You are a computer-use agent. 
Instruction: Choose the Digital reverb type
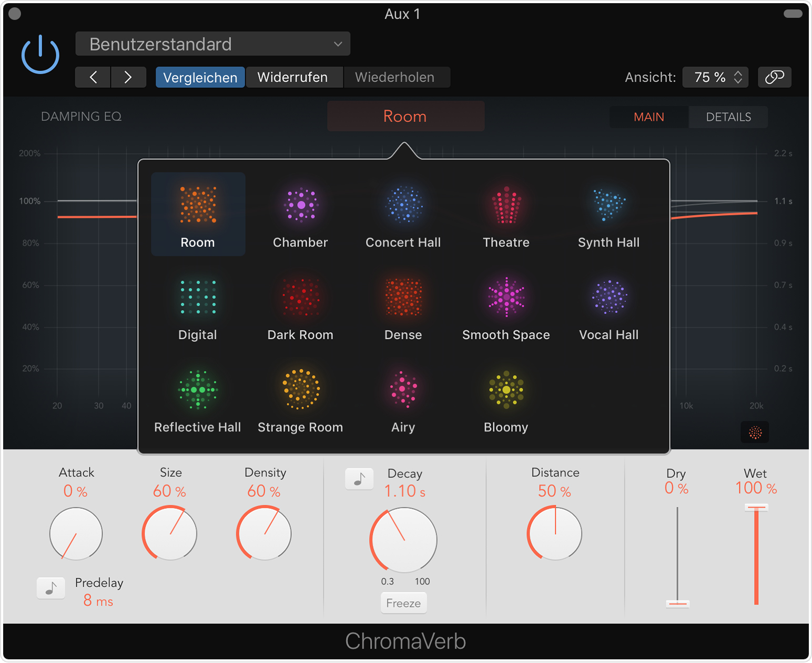(x=198, y=298)
